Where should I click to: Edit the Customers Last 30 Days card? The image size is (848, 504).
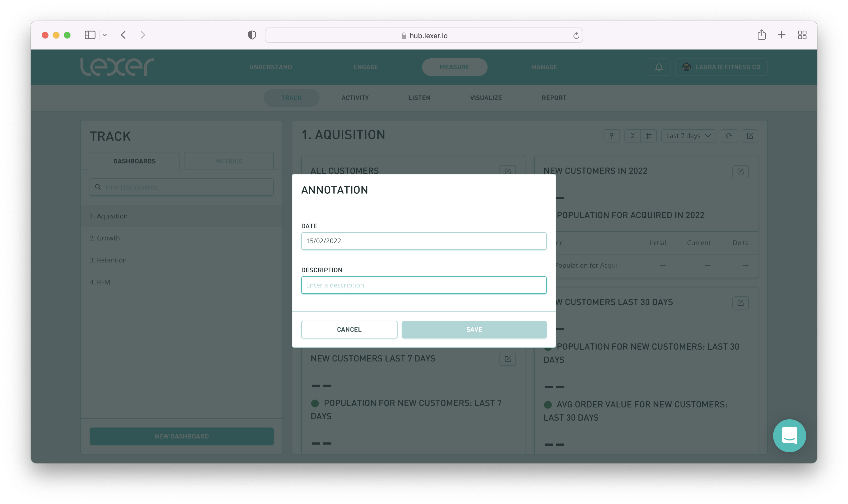tap(740, 303)
